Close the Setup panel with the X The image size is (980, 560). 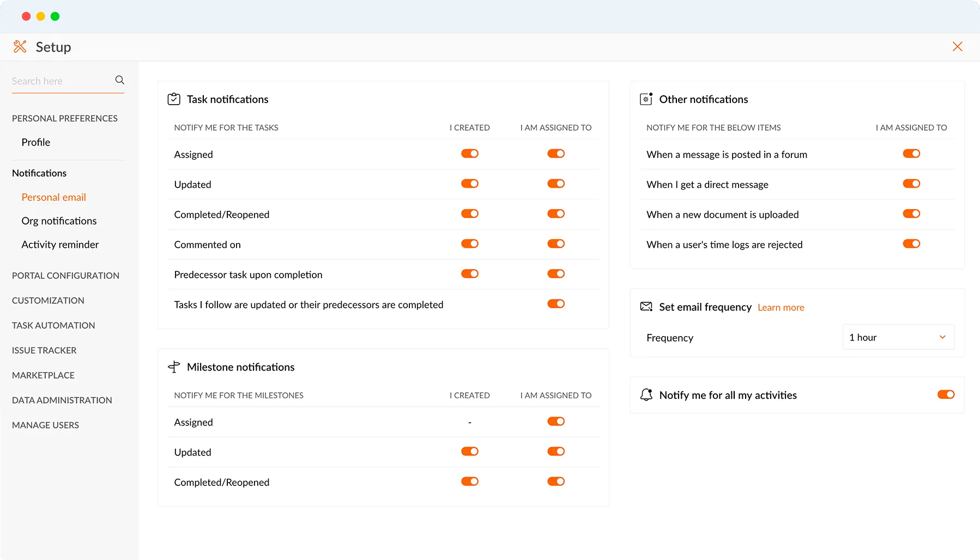(x=958, y=46)
